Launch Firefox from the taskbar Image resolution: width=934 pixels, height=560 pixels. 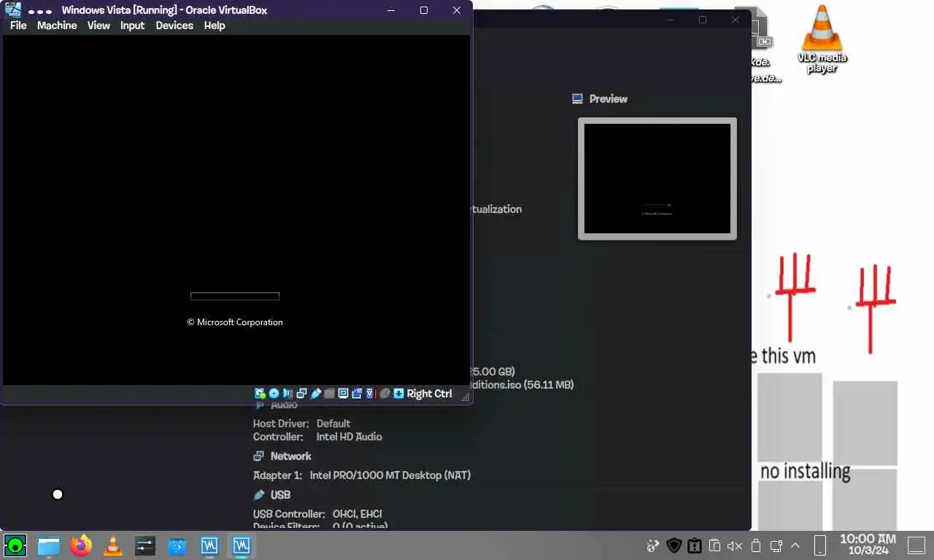point(81,545)
